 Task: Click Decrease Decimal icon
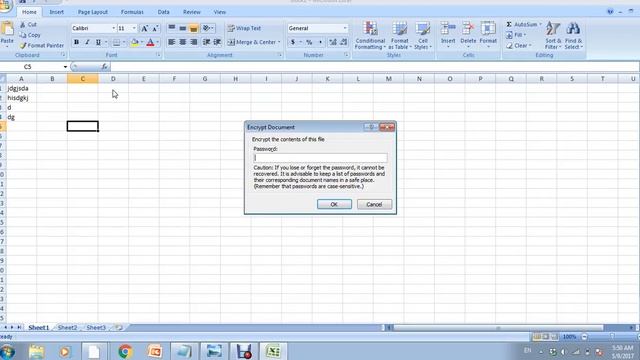pyautogui.click(x=343, y=42)
